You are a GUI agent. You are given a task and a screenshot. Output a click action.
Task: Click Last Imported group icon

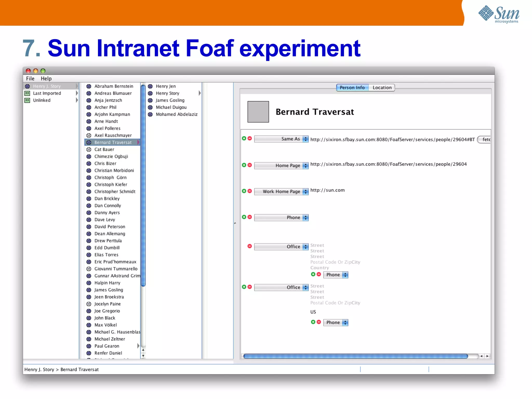click(x=27, y=93)
